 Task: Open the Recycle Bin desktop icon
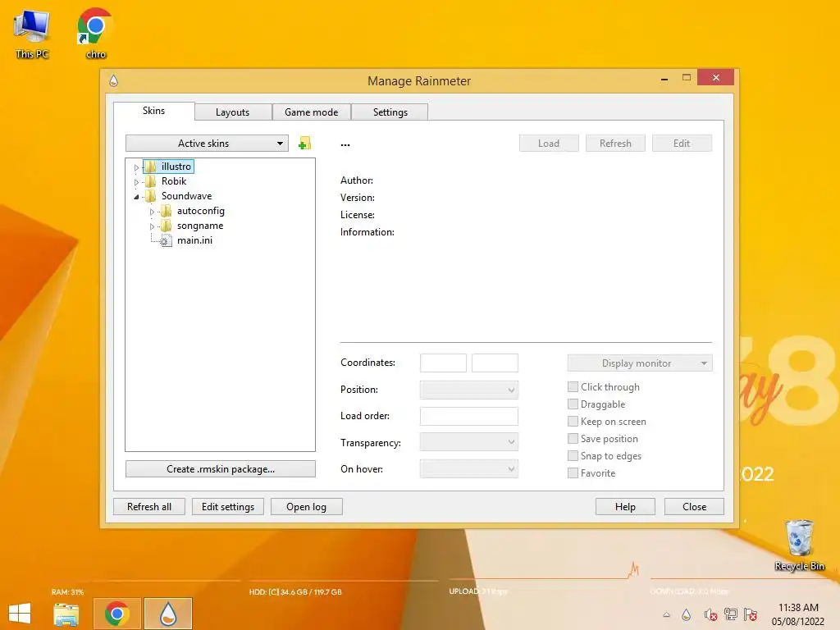tap(799, 546)
